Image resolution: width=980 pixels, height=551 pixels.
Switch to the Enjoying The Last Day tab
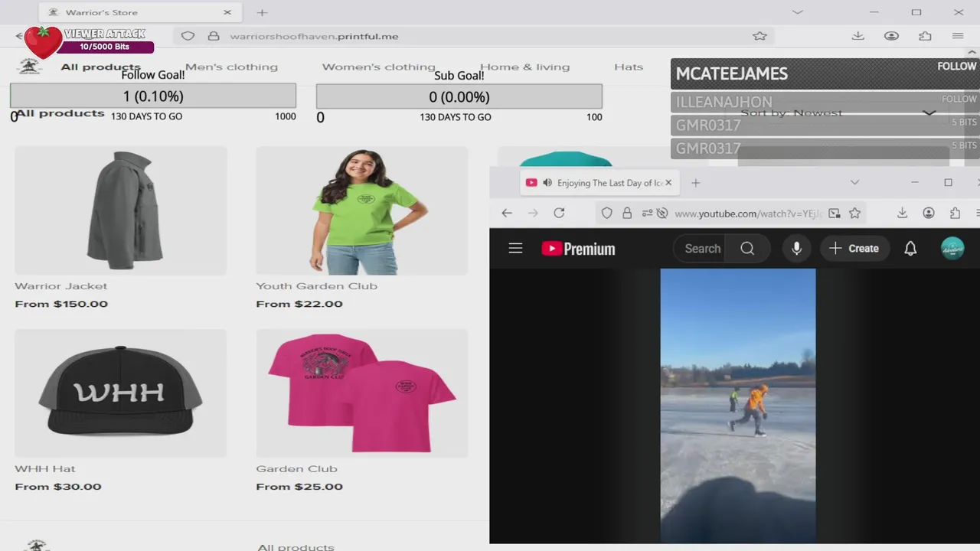point(599,183)
